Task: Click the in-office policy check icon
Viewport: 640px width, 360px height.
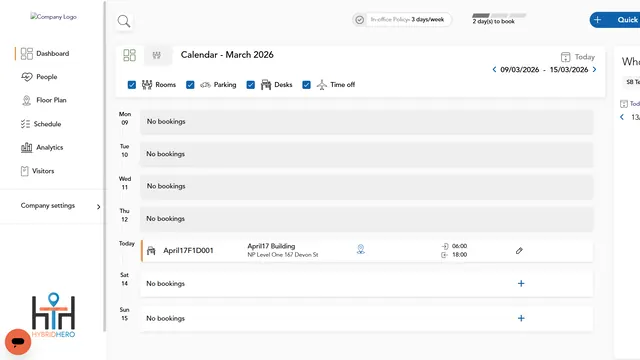Action: pyautogui.click(x=360, y=20)
